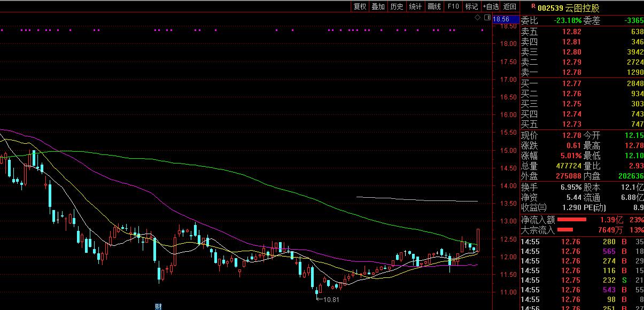Click 返回 to go back
644x310 pixels.
tap(510, 6)
